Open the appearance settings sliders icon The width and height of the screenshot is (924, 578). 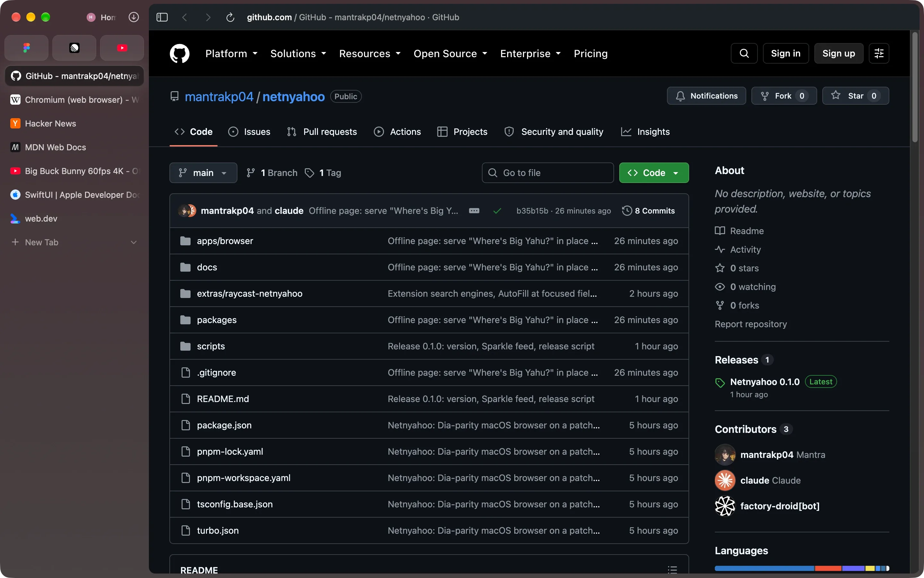click(879, 54)
